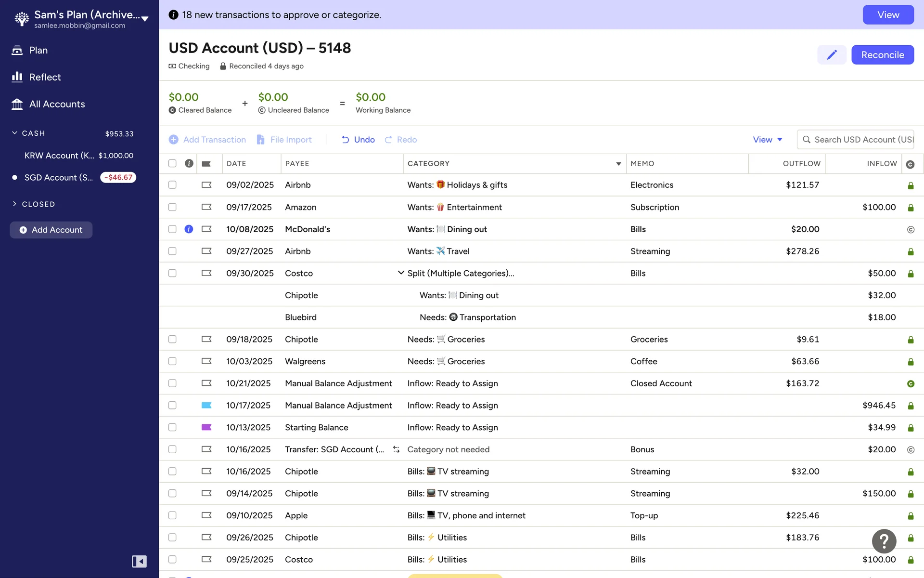Image resolution: width=924 pixels, height=578 pixels.
Task: Open the View options dropdown
Action: pyautogui.click(x=767, y=140)
